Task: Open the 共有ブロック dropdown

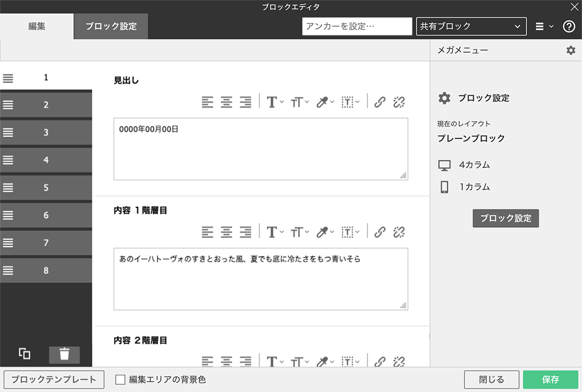Action: (x=471, y=26)
